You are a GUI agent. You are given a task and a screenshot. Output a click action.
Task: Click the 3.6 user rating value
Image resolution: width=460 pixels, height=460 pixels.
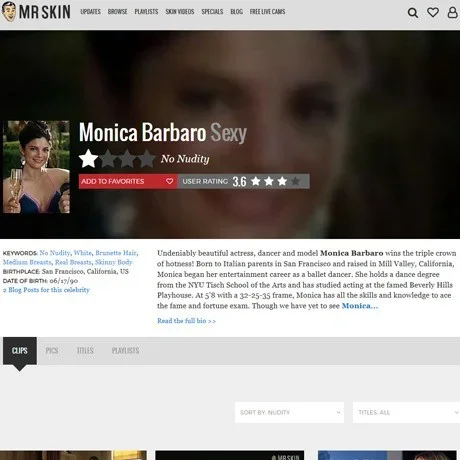(x=239, y=182)
